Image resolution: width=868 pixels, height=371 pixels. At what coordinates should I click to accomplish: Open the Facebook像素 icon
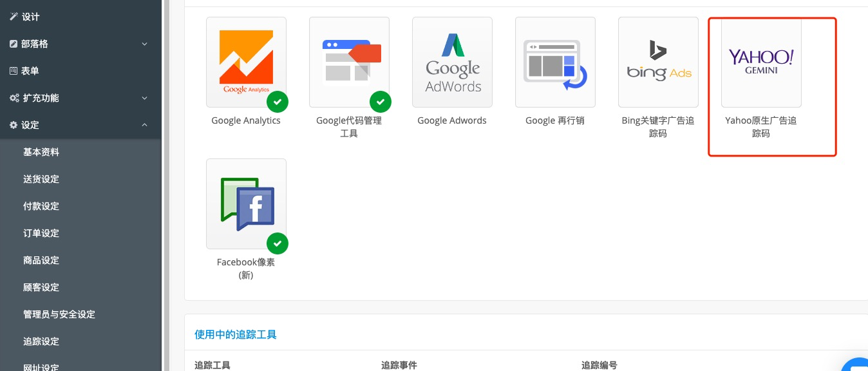[x=246, y=204]
